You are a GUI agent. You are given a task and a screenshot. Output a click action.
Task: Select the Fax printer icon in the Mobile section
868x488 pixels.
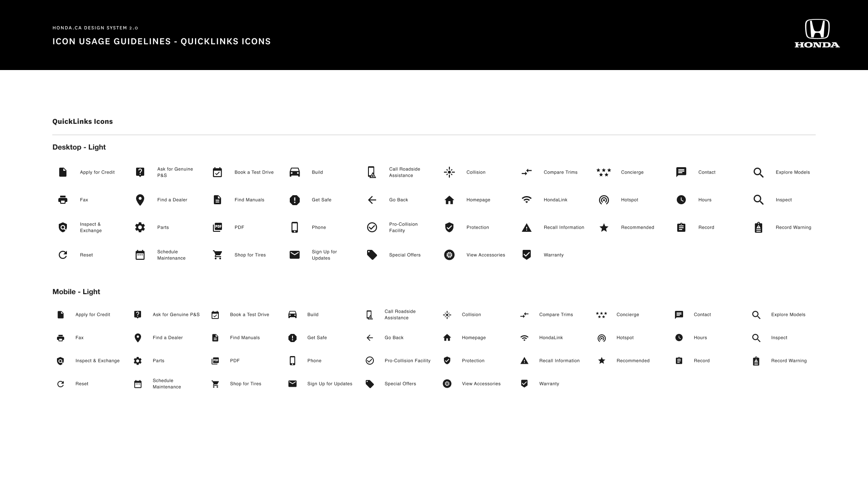[61, 338]
